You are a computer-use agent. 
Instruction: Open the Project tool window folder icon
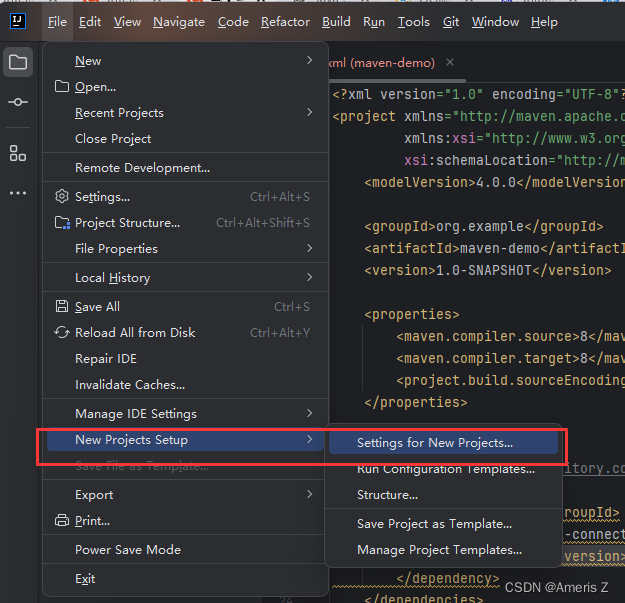(x=18, y=62)
